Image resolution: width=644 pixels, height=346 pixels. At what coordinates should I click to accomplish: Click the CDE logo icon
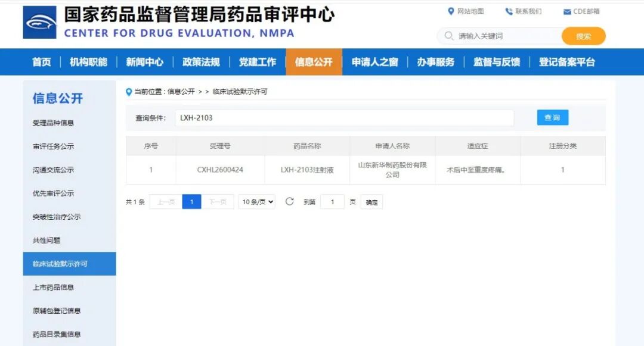tap(39, 22)
